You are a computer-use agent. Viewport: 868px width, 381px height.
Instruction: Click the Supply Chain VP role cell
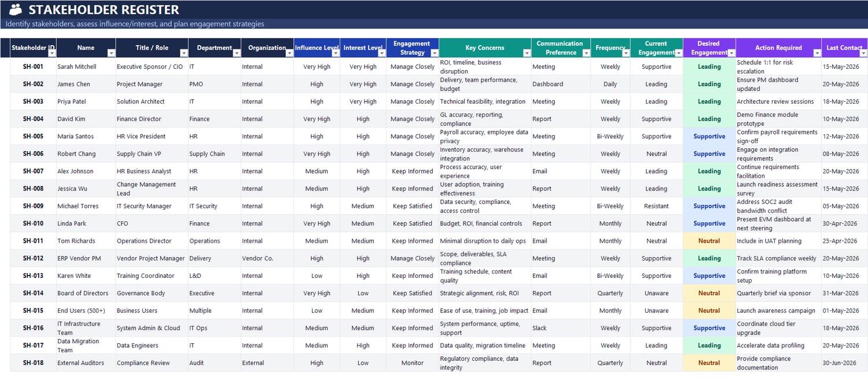152,153
